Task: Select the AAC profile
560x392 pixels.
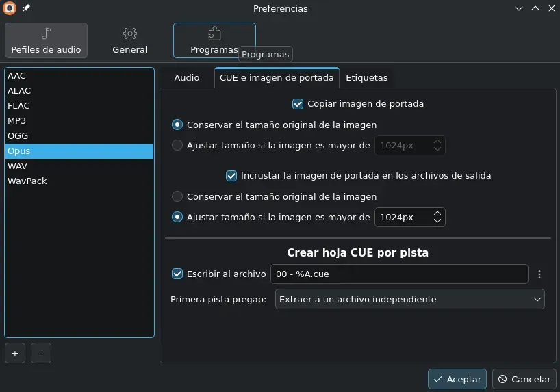Action: pos(79,76)
